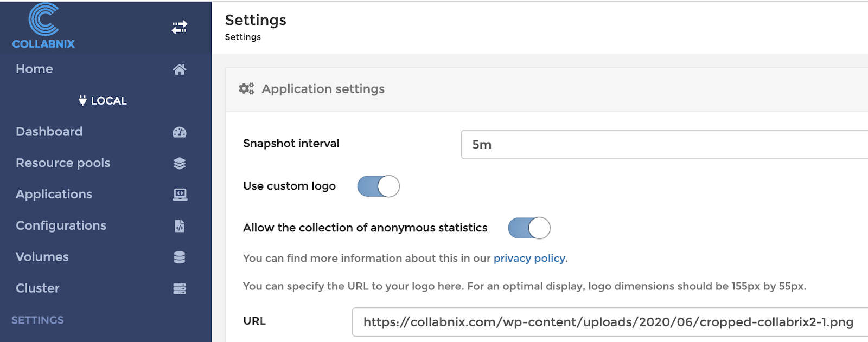
Task: Open the privacy policy link
Action: coord(529,259)
